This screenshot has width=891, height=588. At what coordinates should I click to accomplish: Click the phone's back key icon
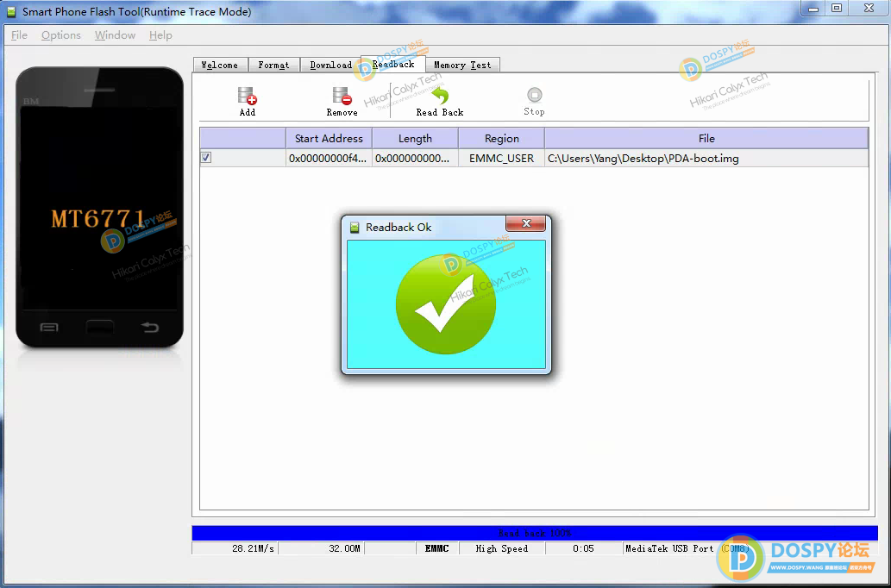point(150,327)
